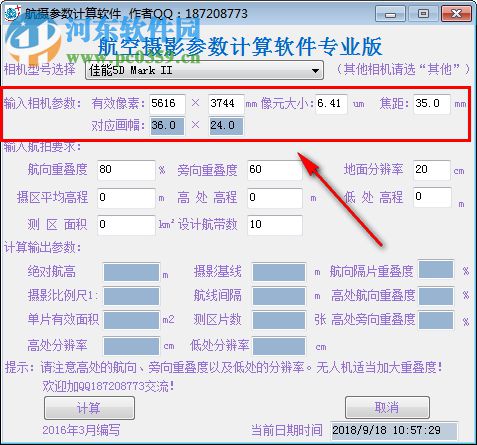The width and height of the screenshot is (477, 445).
Task: Click the current date time field
Action: (394, 430)
